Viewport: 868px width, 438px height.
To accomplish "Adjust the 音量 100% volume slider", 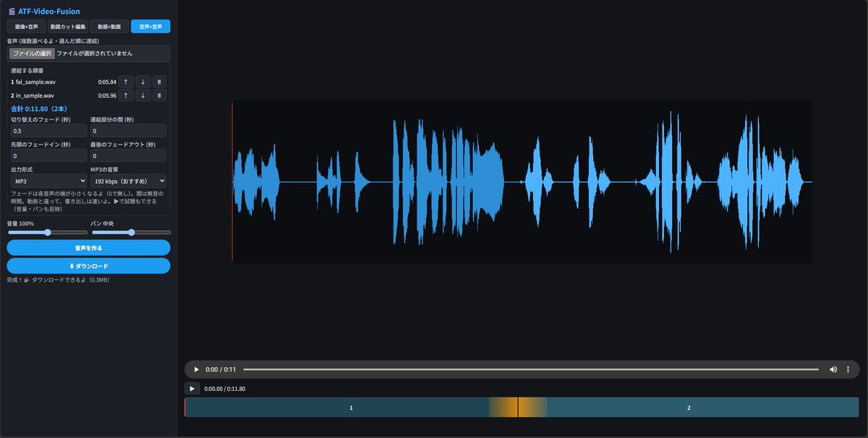I will coord(47,232).
